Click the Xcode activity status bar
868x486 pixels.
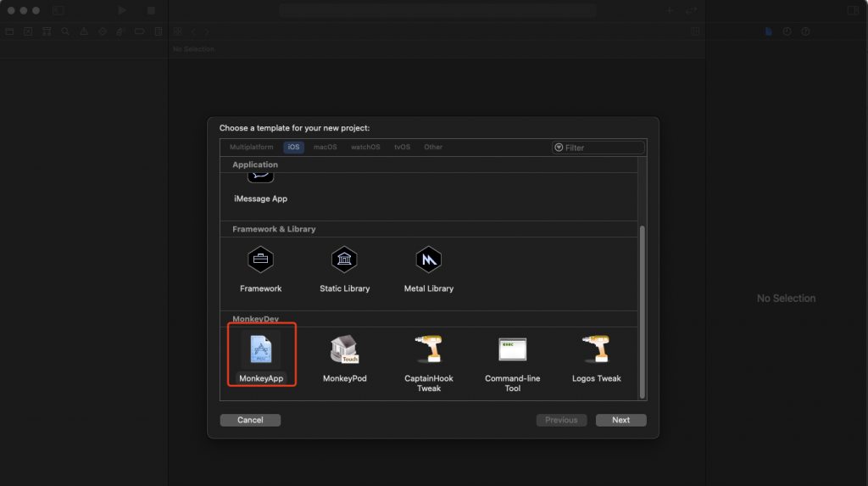[x=438, y=10]
